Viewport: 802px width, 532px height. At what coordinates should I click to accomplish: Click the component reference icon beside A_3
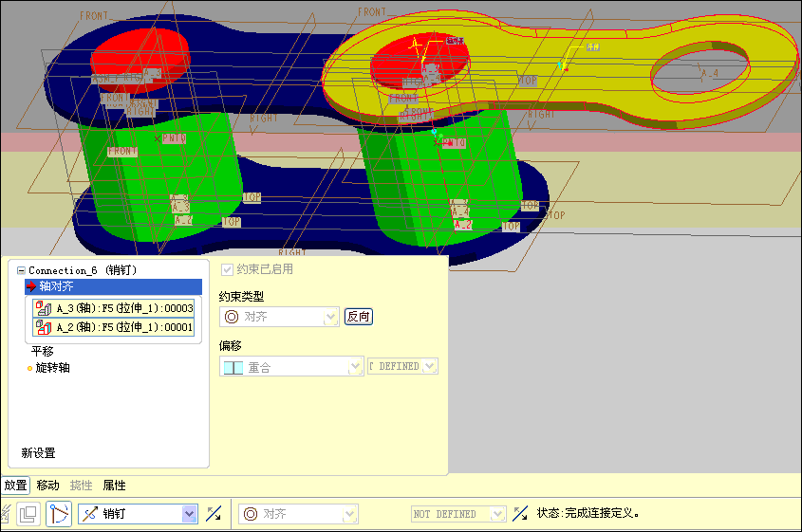(44, 308)
